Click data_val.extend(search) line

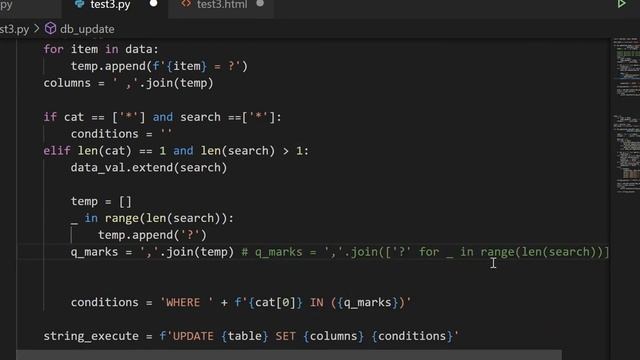[x=149, y=168]
